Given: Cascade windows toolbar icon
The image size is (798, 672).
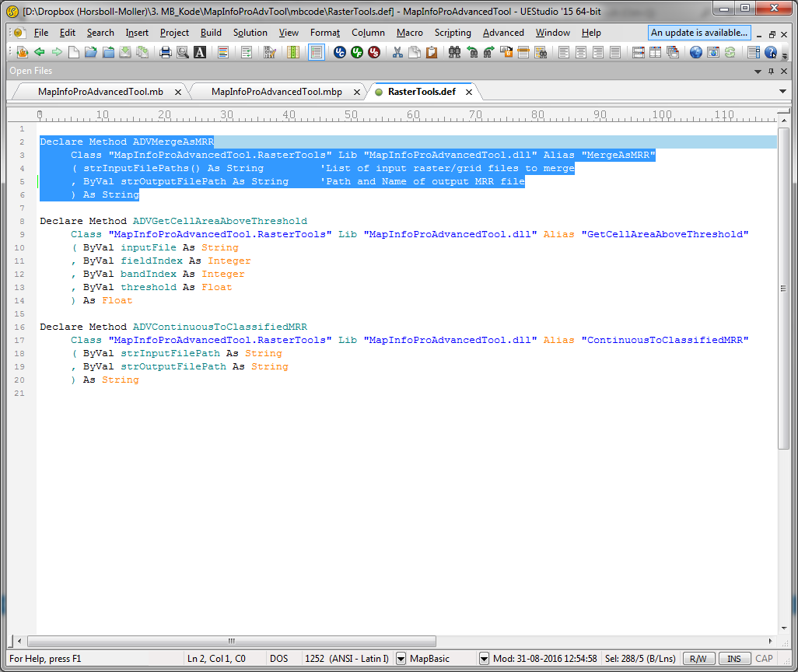Looking at the screenshot, I should (x=673, y=52).
